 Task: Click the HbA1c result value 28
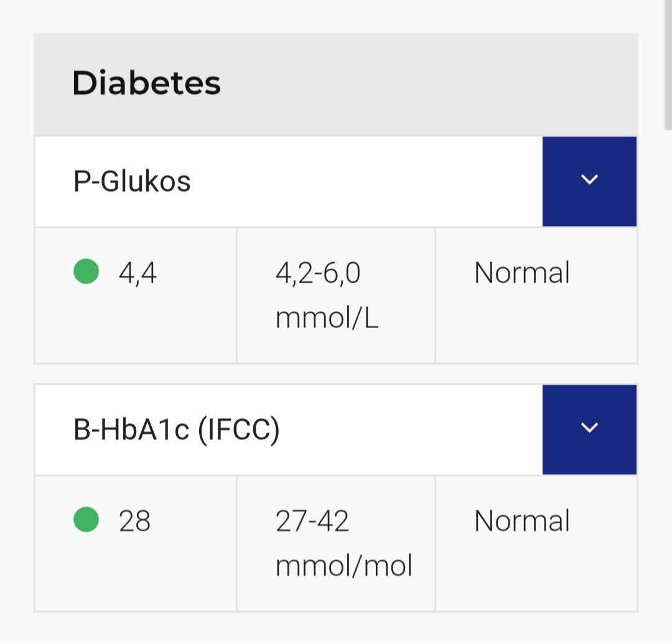(x=134, y=521)
